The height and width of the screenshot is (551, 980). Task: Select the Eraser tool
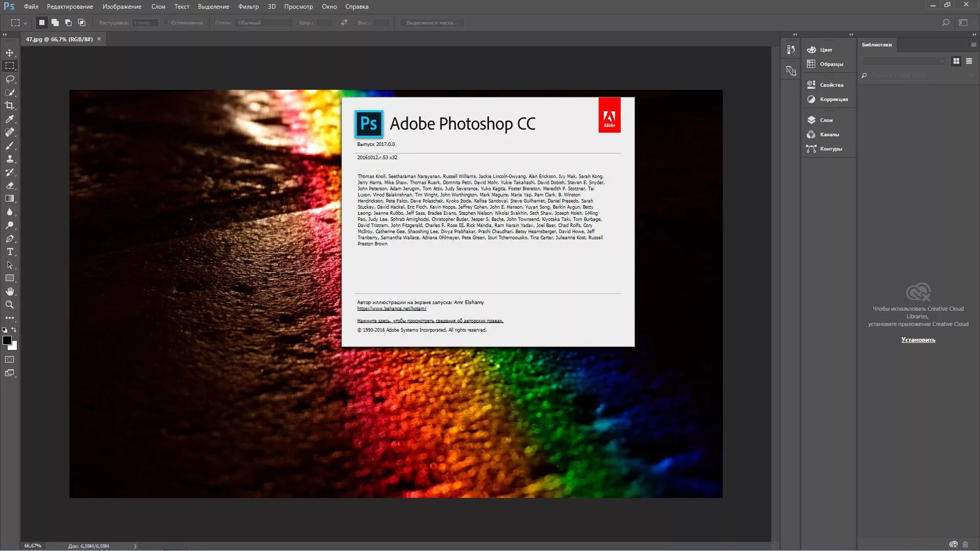pos(10,185)
